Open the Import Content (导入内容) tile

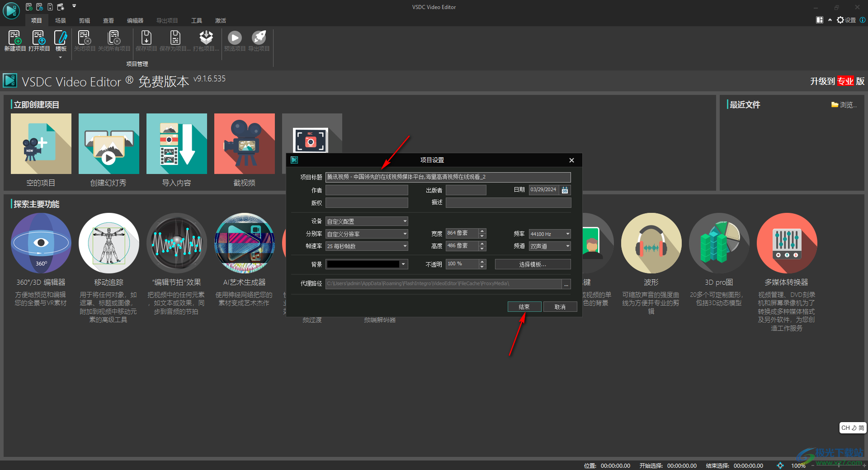pyautogui.click(x=177, y=144)
